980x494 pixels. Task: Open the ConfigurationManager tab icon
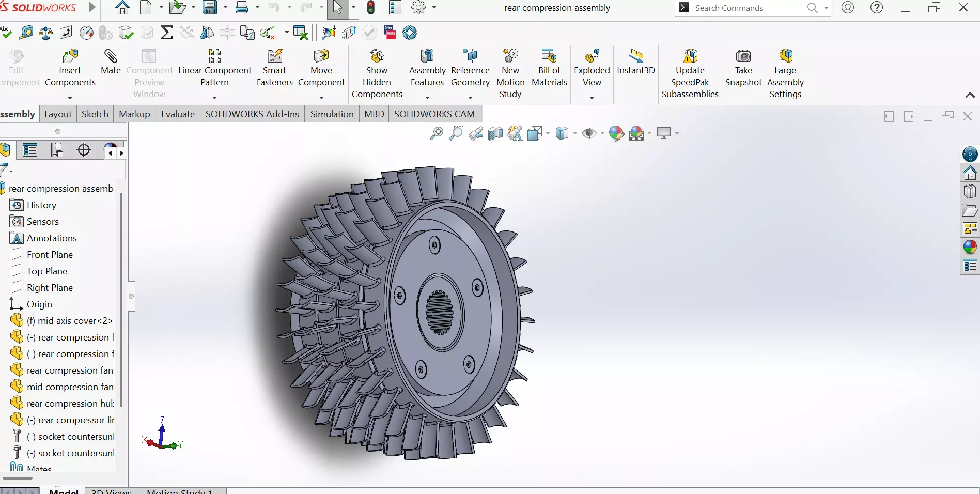(x=57, y=150)
